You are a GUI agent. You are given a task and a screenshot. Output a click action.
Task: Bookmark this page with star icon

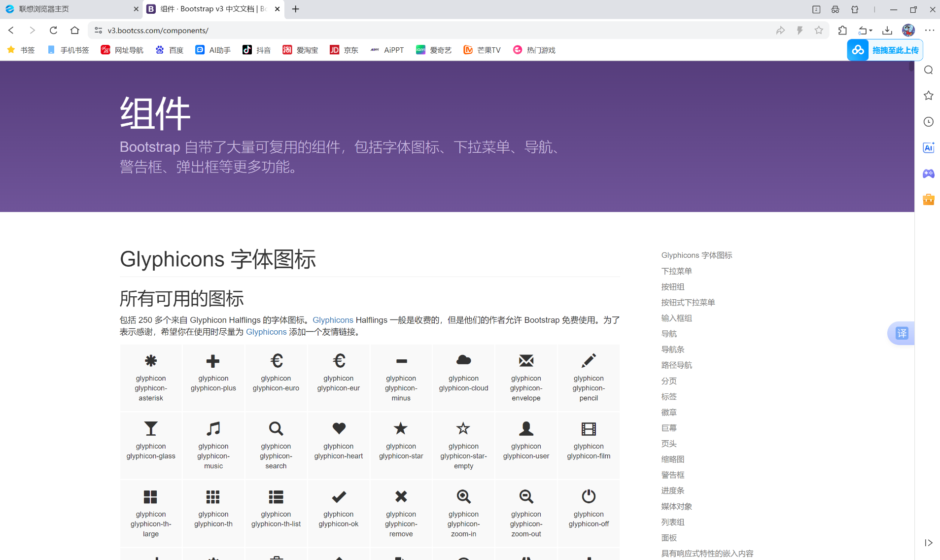coord(819,30)
